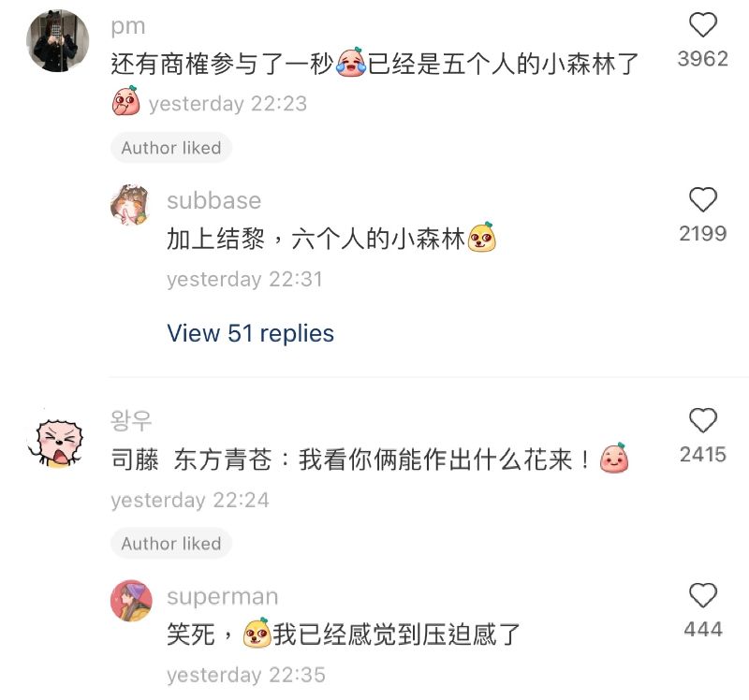Open subbase's avatar
Image resolution: width=749 pixels, height=700 pixels.
(x=131, y=205)
